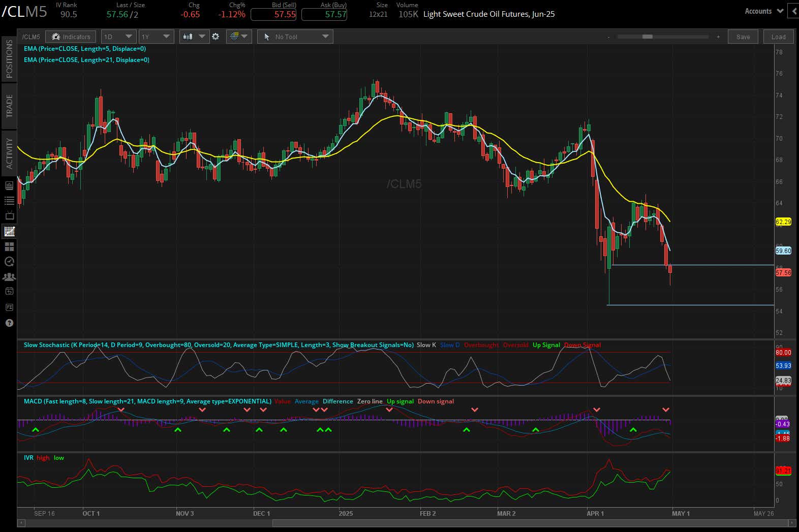Open the 1Y time range dropdown
Screen dimensions: 799x532
click(156, 37)
